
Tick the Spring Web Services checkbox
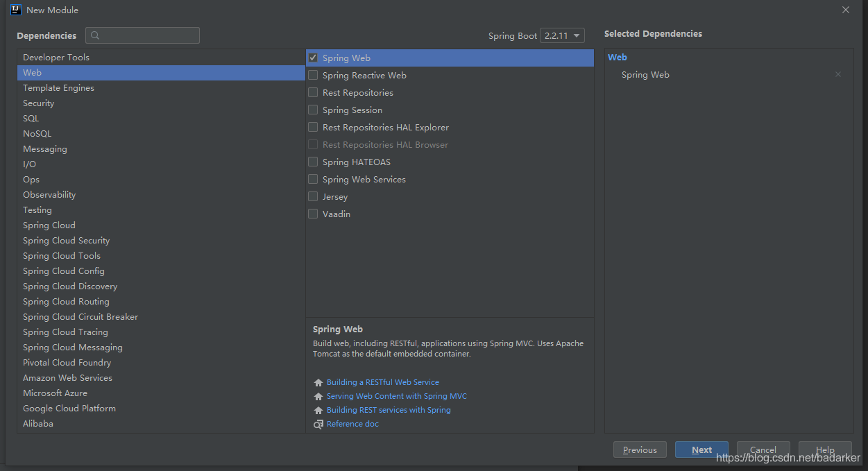pos(313,179)
